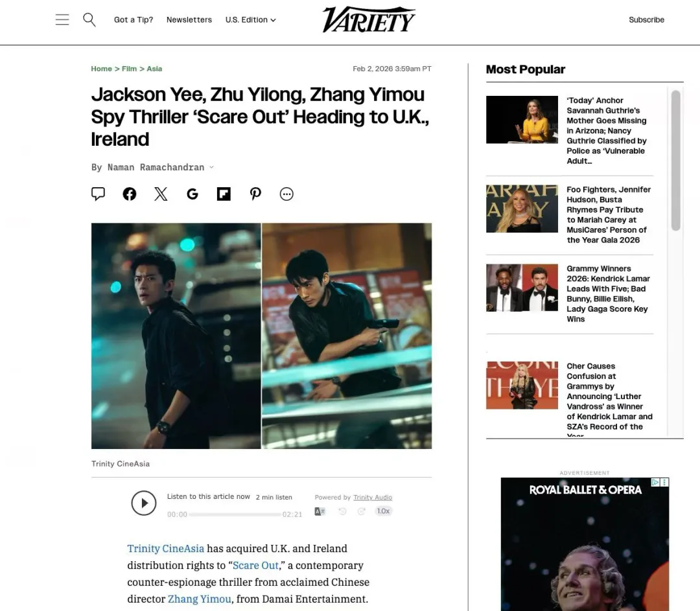Open more sharing options ellipsis
This screenshot has width=700, height=611.
pos(286,194)
